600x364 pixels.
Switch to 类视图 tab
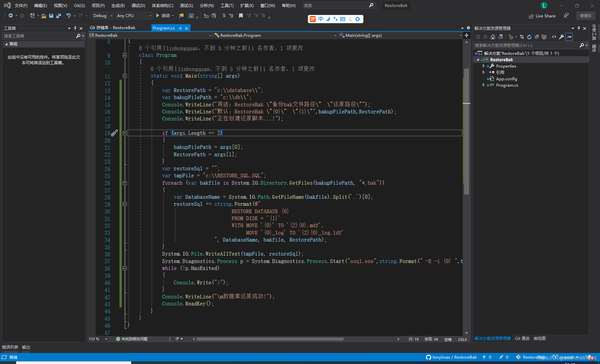pos(540,339)
